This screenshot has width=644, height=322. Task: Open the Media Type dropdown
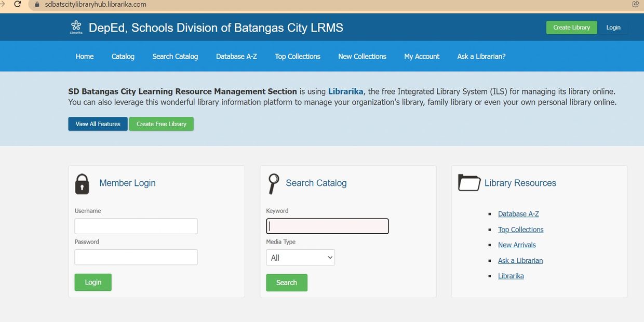(x=300, y=258)
